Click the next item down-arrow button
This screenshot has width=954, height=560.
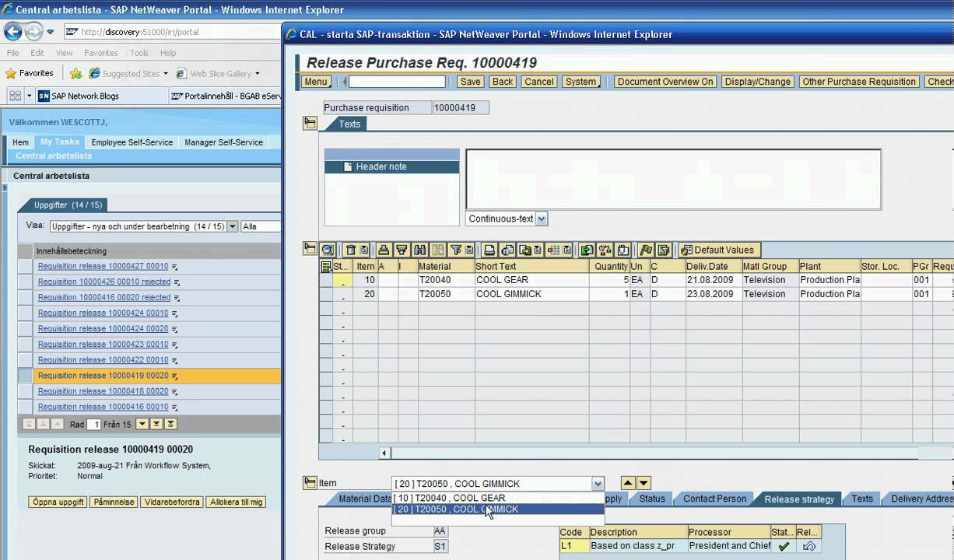pos(644,483)
